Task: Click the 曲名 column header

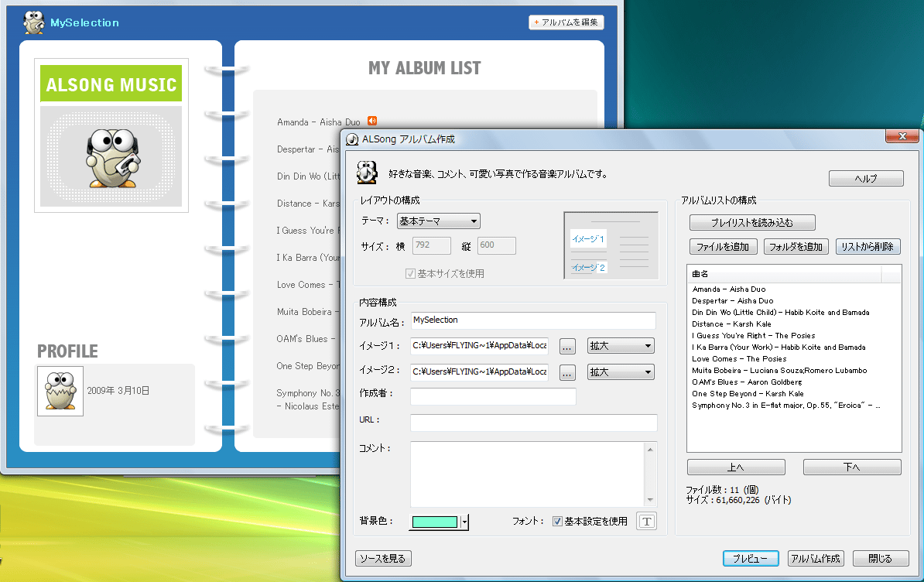Action: 785,274
